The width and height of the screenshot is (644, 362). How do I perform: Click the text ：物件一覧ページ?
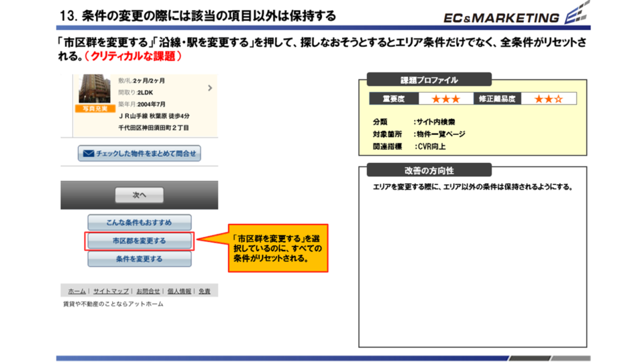pyautogui.click(x=439, y=134)
